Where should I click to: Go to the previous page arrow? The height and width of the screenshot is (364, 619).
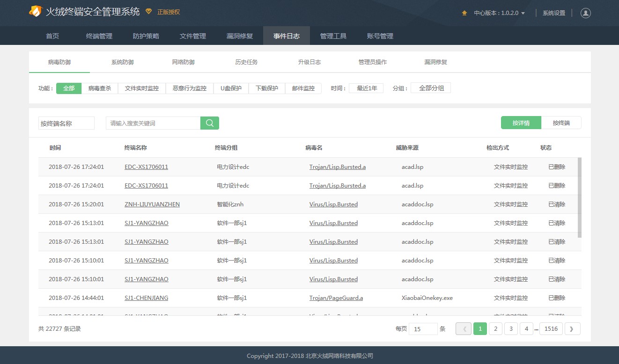pyautogui.click(x=464, y=329)
